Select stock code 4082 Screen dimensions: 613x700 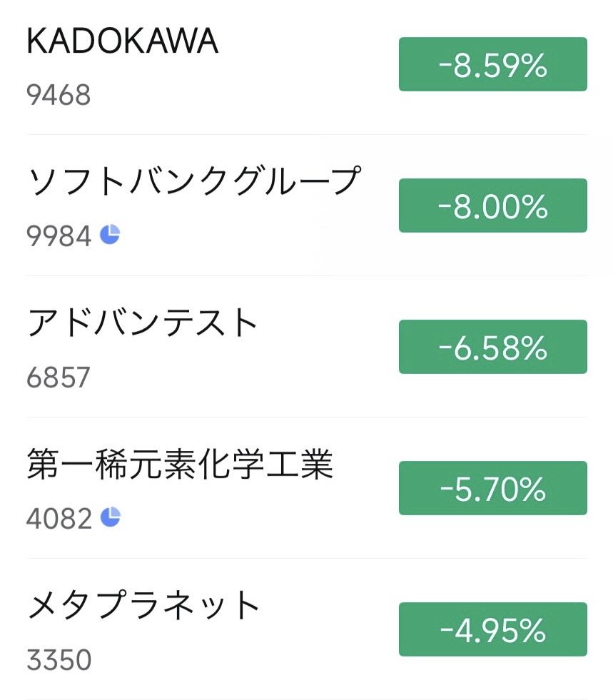[x=59, y=517]
